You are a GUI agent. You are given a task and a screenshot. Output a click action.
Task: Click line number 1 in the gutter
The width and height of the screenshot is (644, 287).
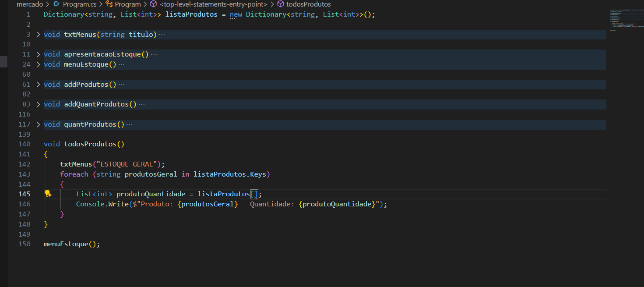28,14
